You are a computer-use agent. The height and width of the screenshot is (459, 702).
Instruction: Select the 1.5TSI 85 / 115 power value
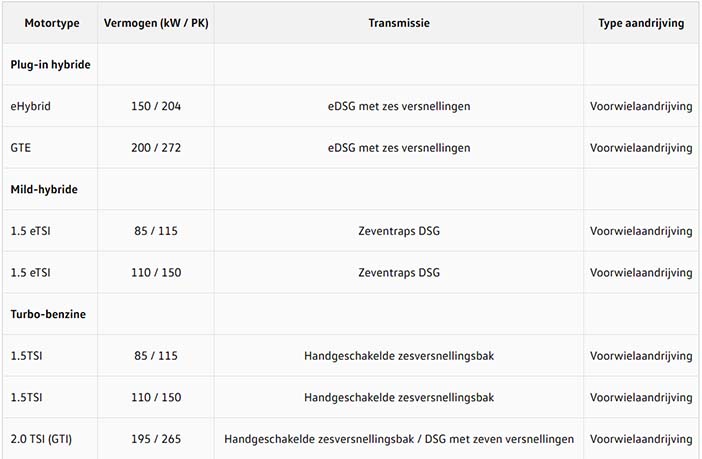[156, 356]
